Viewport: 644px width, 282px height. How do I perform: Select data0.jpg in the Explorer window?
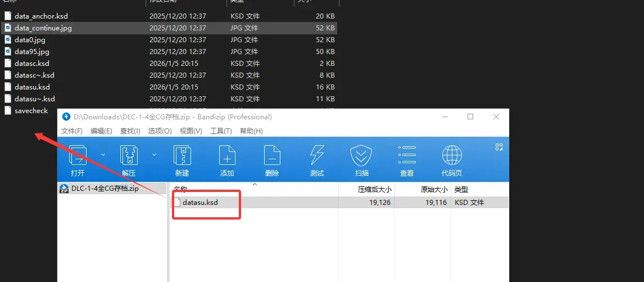coord(30,39)
